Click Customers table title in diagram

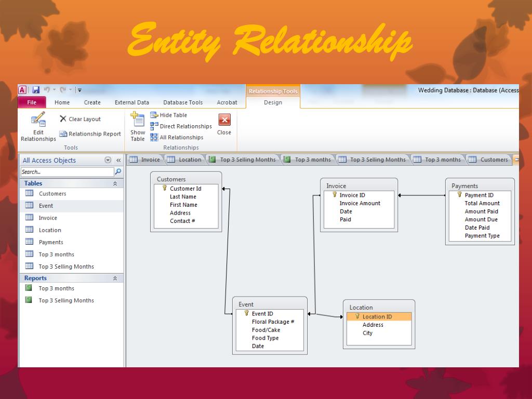(x=171, y=179)
